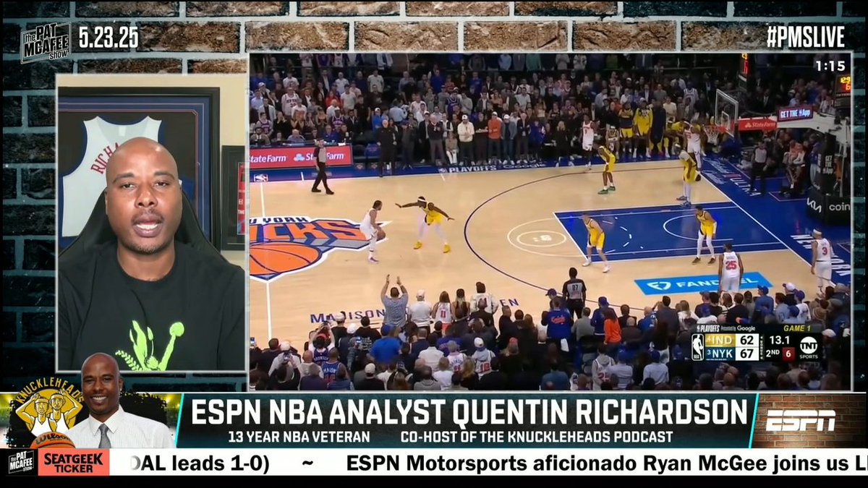Click the guest webcam video feed

pyautogui.click(x=151, y=223)
